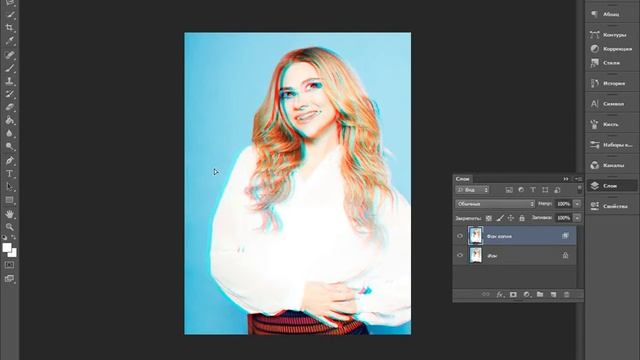This screenshot has width=640, height=360.
Task: Select the Hand tool
Action: (x=9, y=214)
